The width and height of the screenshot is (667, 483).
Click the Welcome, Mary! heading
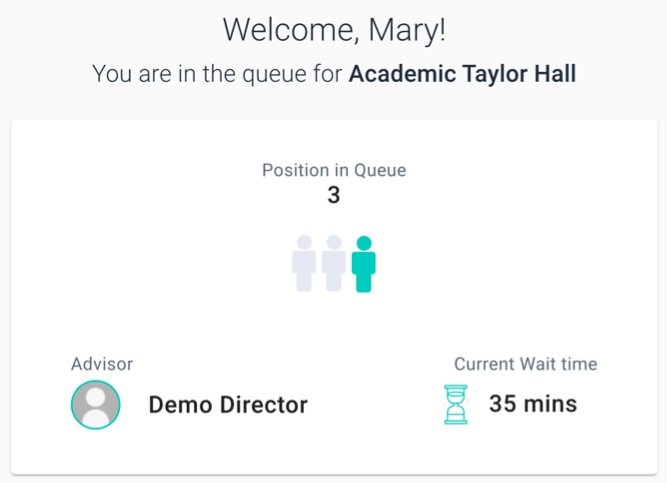coord(334,30)
